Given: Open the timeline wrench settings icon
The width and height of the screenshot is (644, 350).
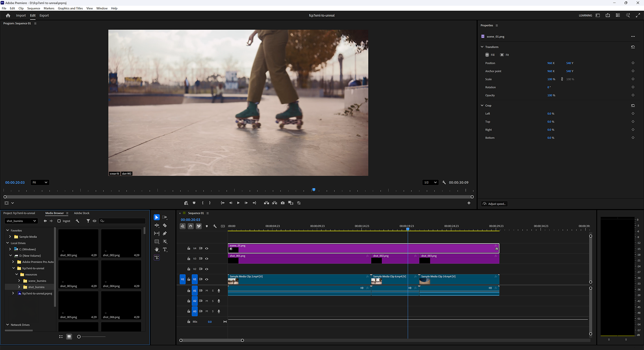Looking at the screenshot, I should [x=215, y=226].
